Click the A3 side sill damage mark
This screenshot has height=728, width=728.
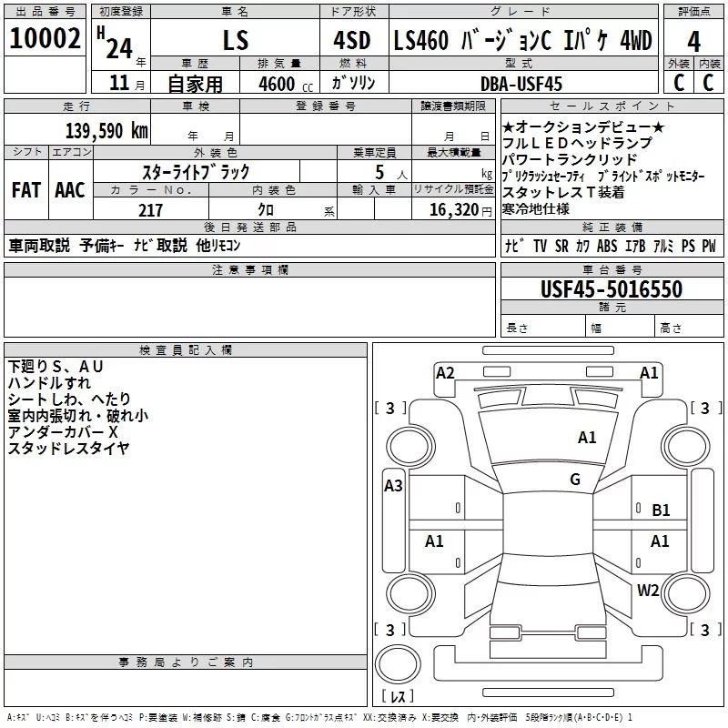pos(393,486)
